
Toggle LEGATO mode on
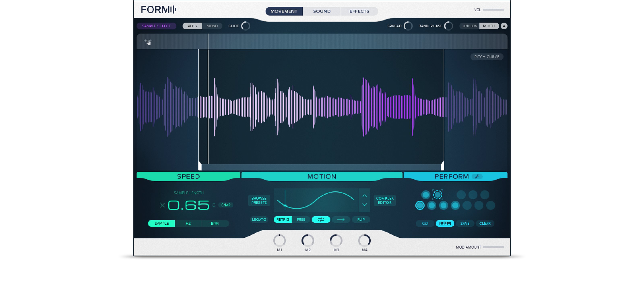tap(259, 219)
